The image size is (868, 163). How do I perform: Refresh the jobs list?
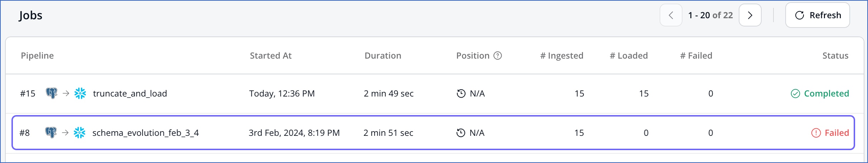click(x=818, y=15)
